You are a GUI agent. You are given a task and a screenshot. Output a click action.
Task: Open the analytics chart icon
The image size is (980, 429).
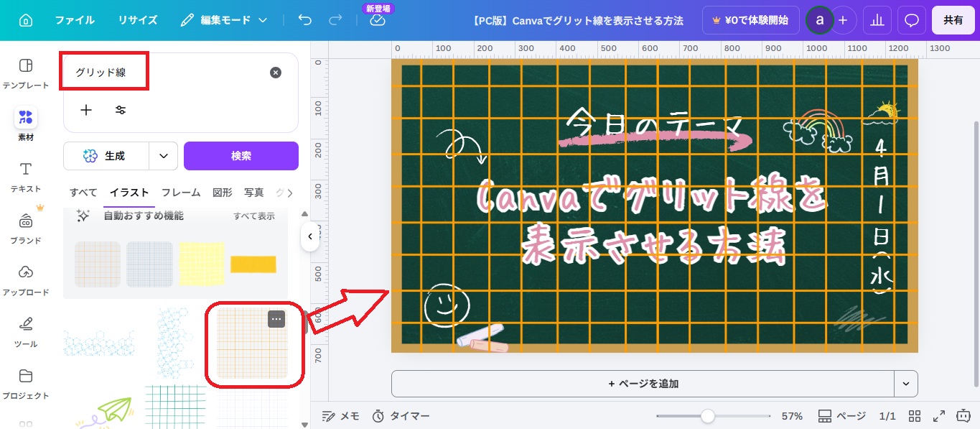coord(877,20)
